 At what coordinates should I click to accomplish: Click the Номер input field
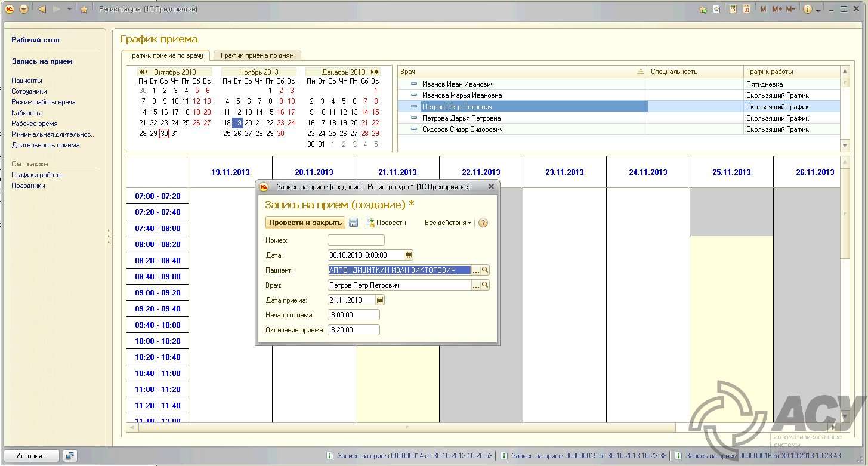[356, 240]
